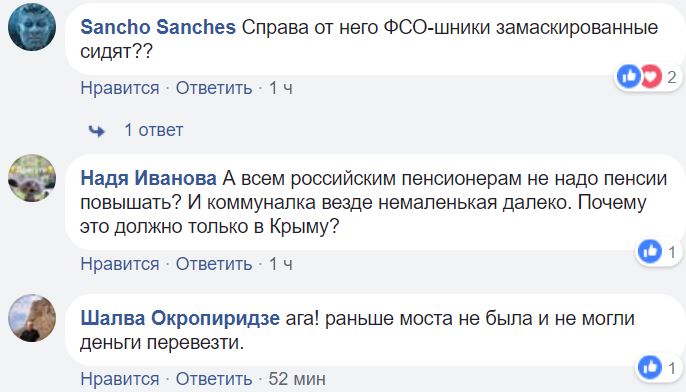Reply to Sancho Sanches via 'Ответить'
This screenshot has height=392, width=686.
pos(214,88)
